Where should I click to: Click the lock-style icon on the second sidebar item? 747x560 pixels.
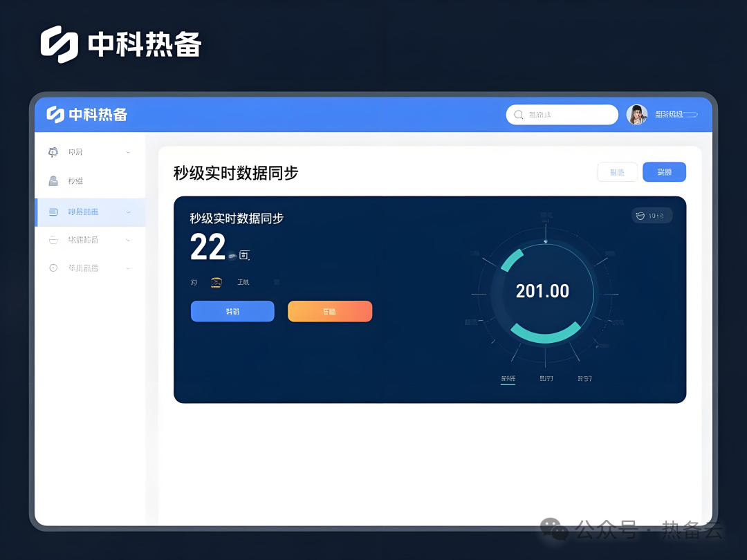pyautogui.click(x=53, y=180)
